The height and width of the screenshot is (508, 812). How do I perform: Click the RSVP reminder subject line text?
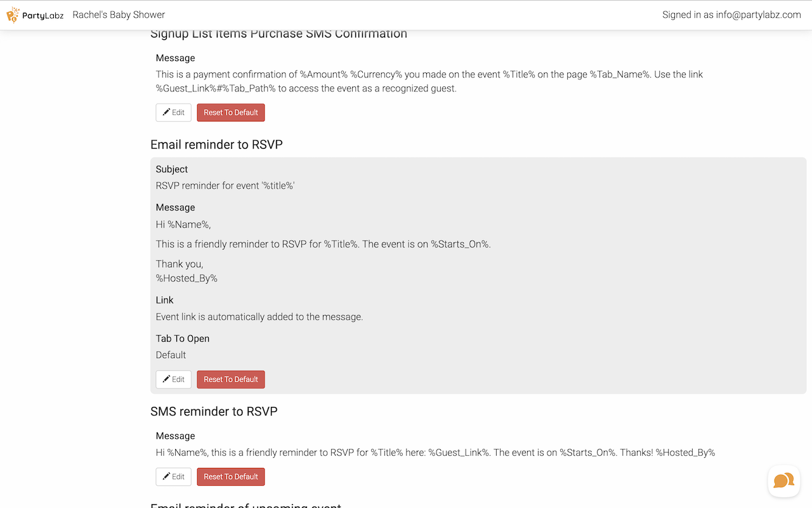click(x=225, y=186)
